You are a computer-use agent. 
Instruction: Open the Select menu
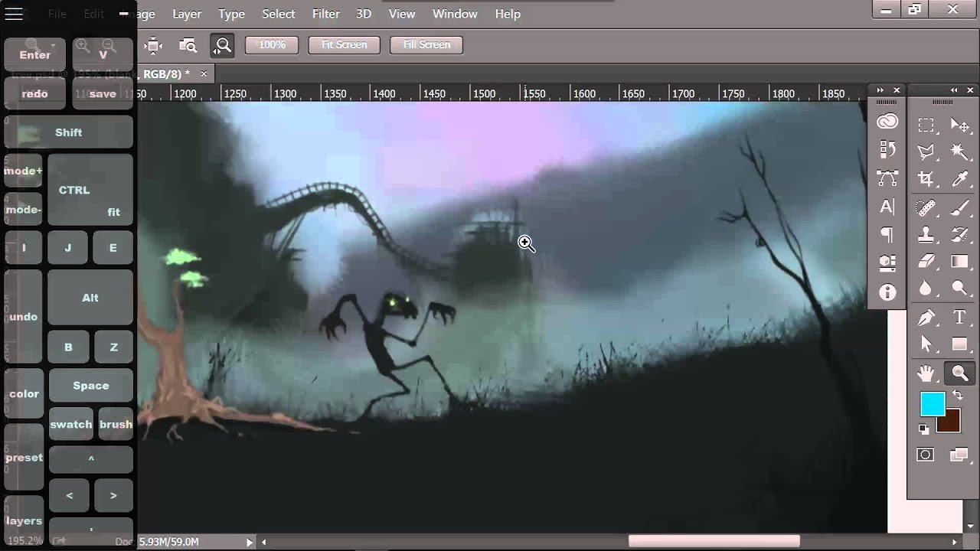pos(279,14)
